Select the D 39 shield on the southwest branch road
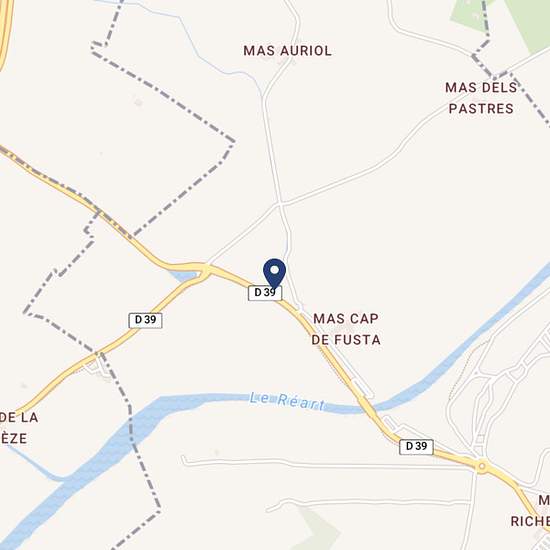The height and width of the screenshot is (550, 550). point(146,320)
